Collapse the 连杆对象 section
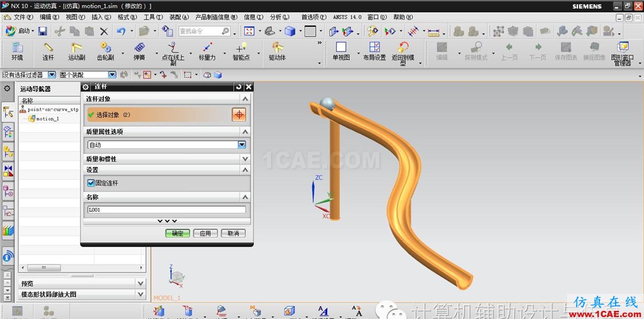This screenshot has width=644, height=319. 245,99
